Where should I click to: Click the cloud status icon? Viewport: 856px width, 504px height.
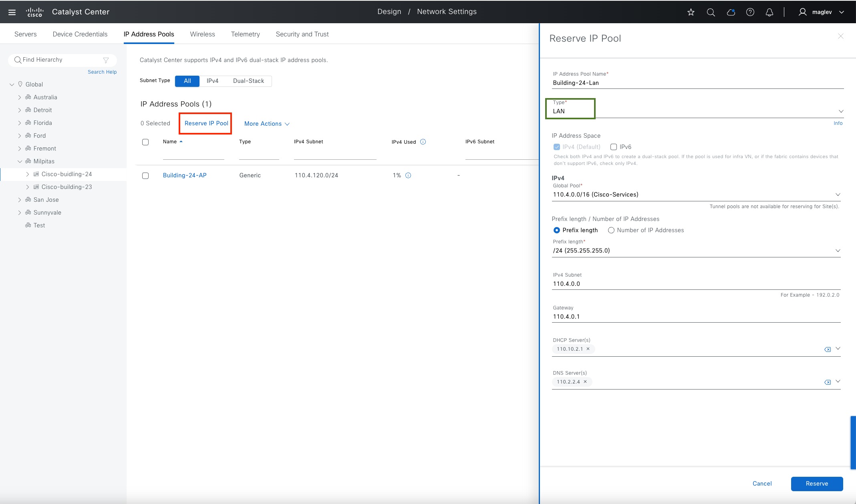731,12
